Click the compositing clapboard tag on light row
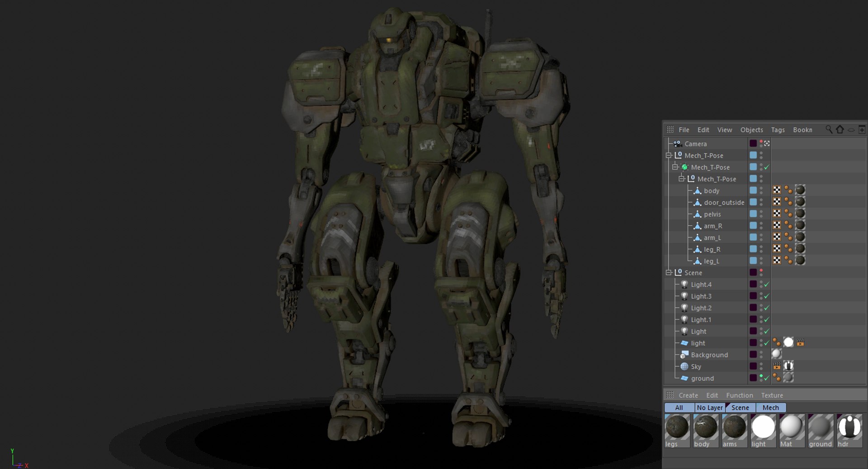The image size is (868, 469). [800, 342]
